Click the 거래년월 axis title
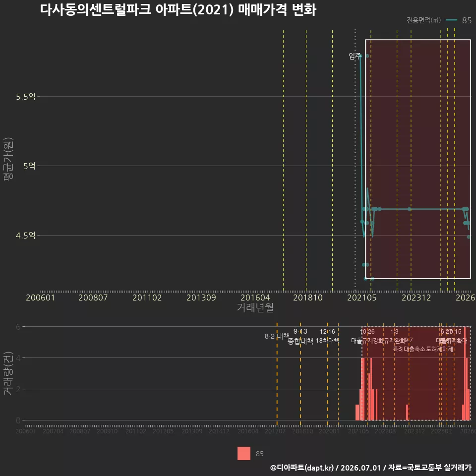 pyautogui.click(x=255, y=307)
